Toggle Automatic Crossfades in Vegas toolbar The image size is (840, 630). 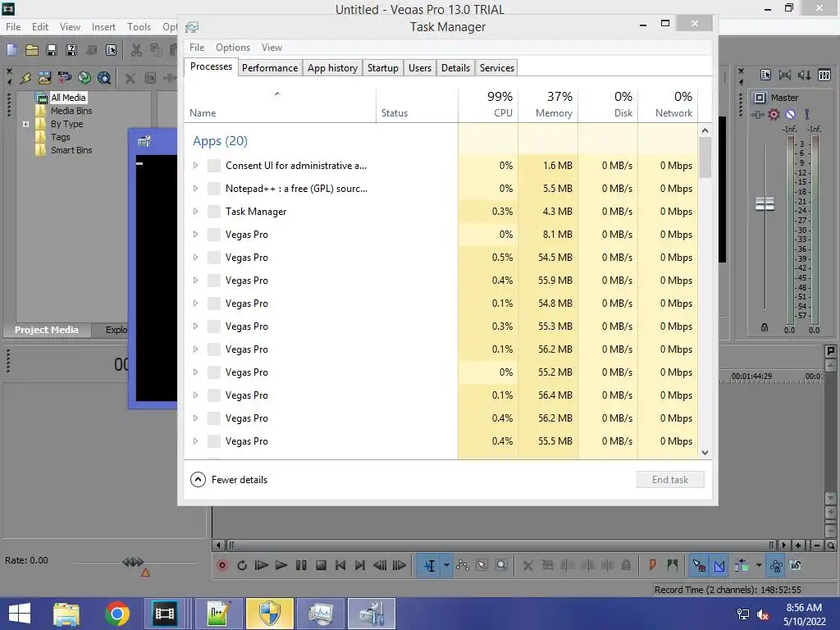click(x=719, y=565)
